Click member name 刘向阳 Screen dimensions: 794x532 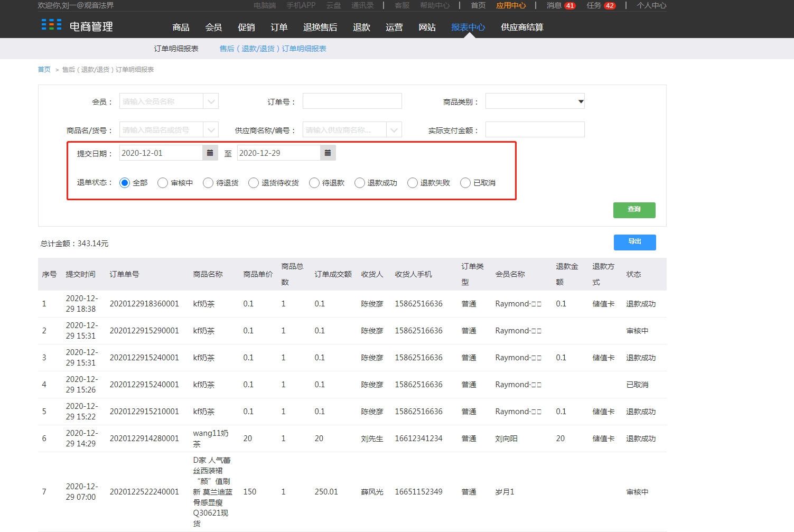click(506, 438)
